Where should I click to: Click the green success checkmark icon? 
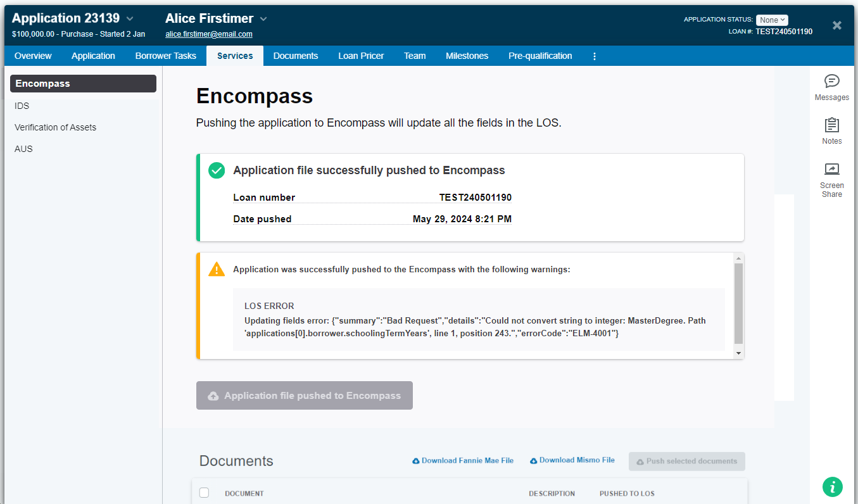(217, 170)
